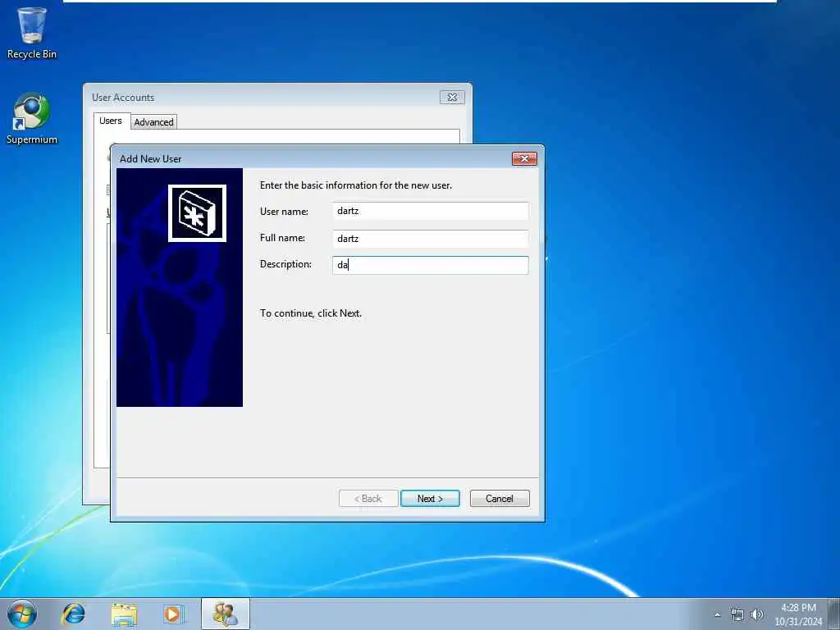Select User Accounts taskbar button
Image resolution: width=840 pixels, height=630 pixels.
(226, 614)
